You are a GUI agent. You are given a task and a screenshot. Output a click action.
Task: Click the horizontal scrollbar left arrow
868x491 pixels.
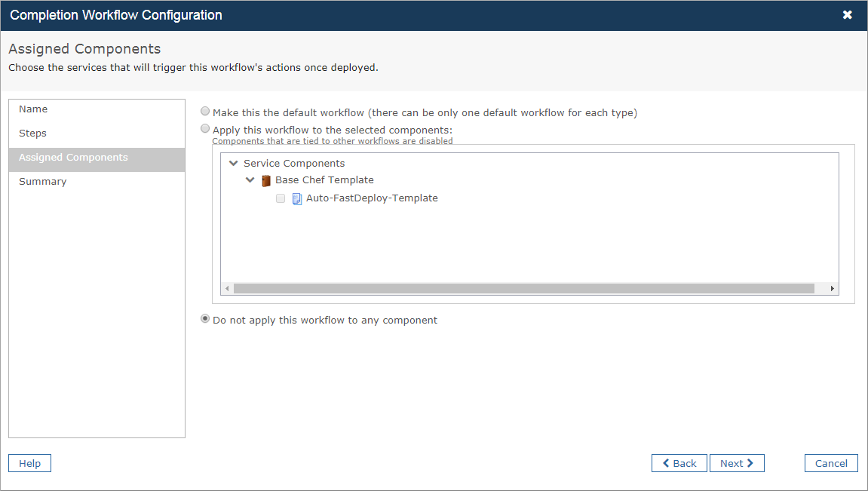coord(227,289)
